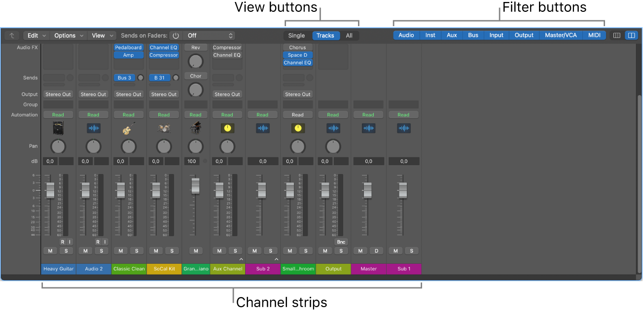
Task: Open the Options menu dropdown
Action: [x=69, y=35]
